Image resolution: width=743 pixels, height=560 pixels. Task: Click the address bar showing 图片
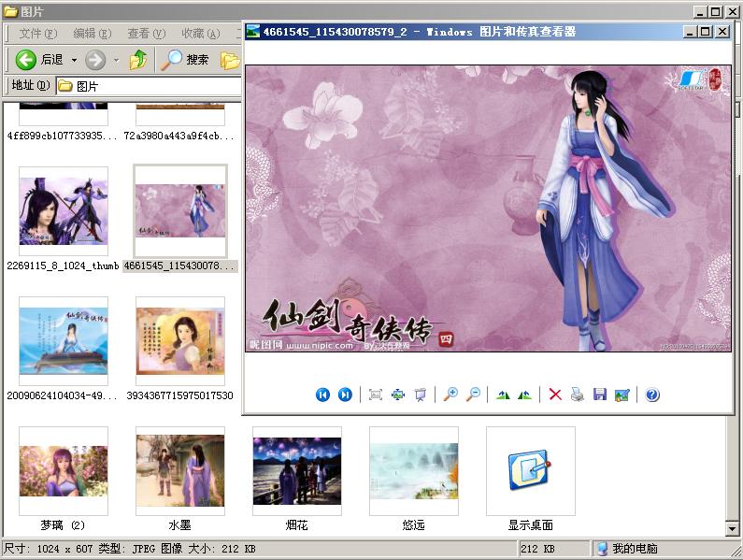149,86
